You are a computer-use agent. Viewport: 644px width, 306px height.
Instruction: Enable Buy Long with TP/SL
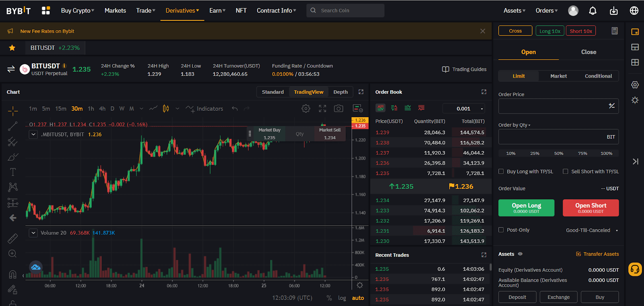501,172
